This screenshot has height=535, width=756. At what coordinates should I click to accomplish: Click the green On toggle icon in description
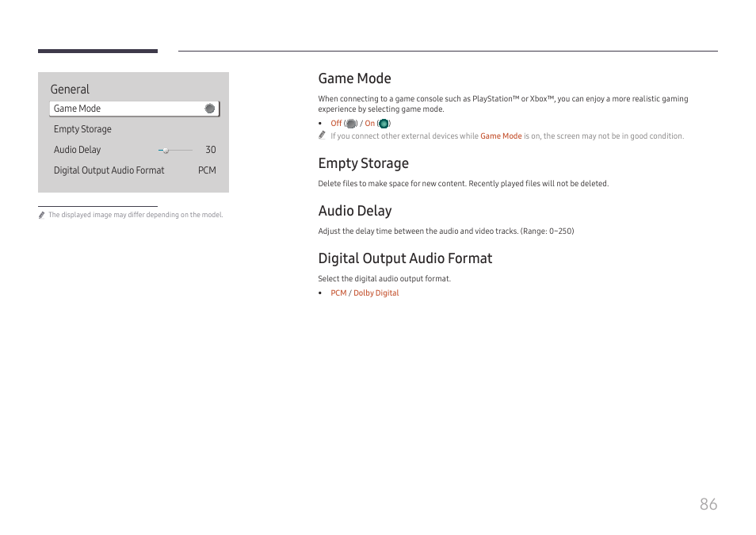point(384,124)
